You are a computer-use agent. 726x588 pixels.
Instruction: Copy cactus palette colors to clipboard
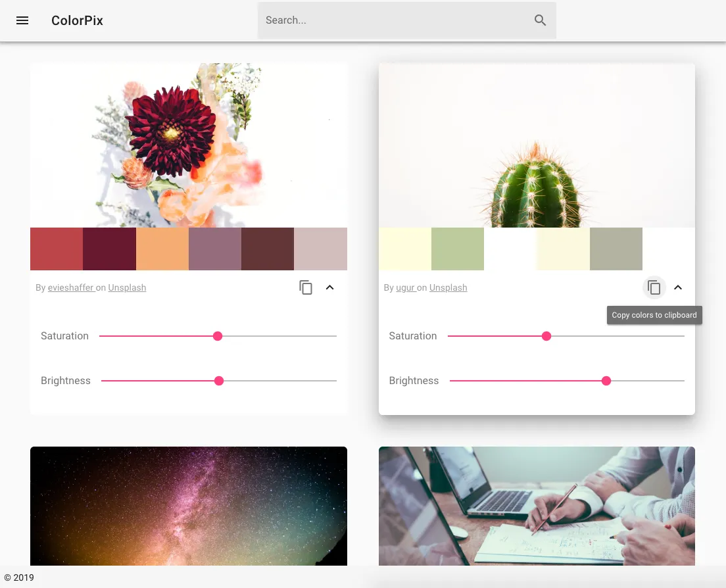click(x=654, y=287)
